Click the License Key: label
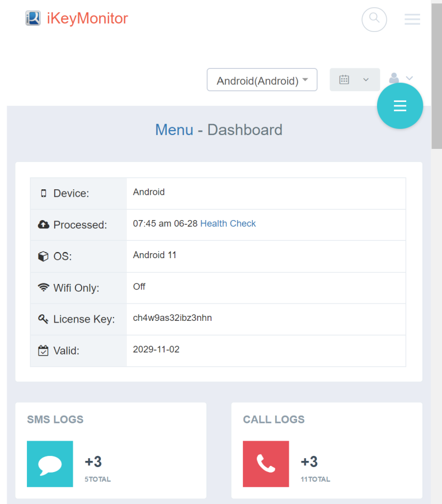Image resolution: width=442 pixels, height=504 pixels. coord(84,319)
